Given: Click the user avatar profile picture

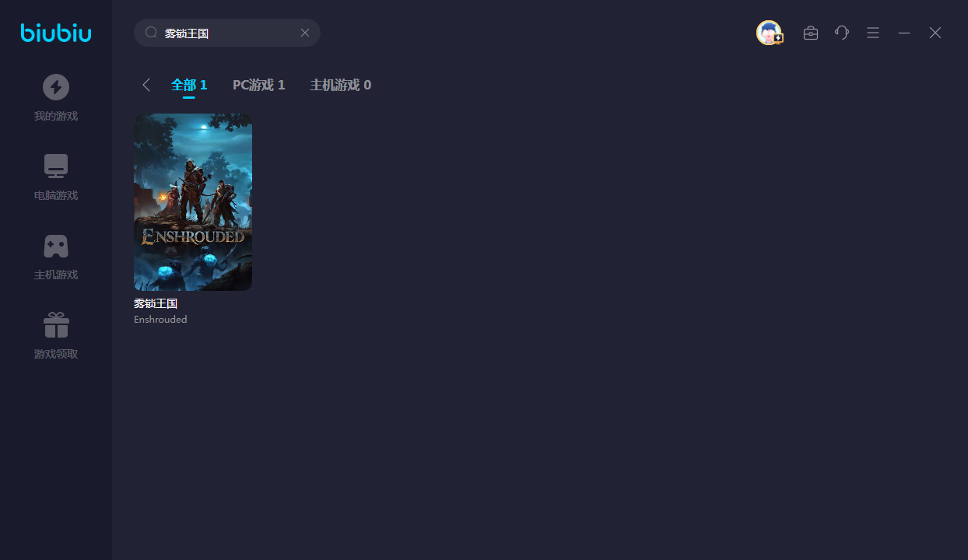Looking at the screenshot, I should pos(769,33).
